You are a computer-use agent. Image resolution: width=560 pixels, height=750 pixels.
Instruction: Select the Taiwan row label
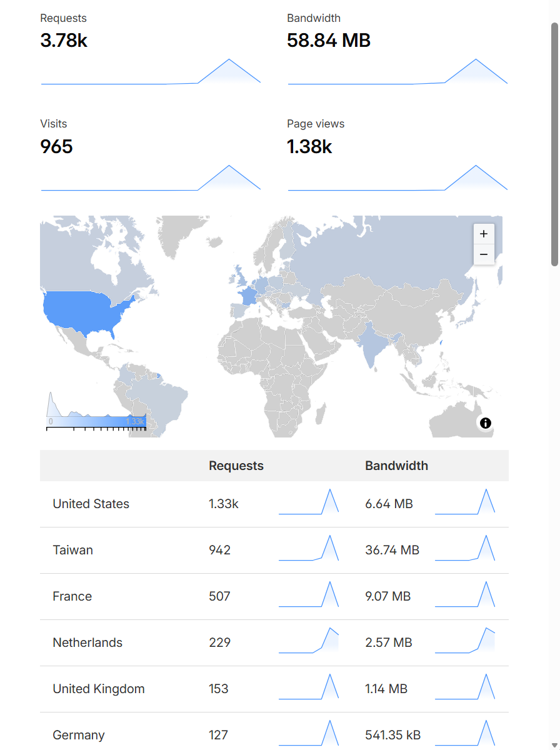(73, 550)
